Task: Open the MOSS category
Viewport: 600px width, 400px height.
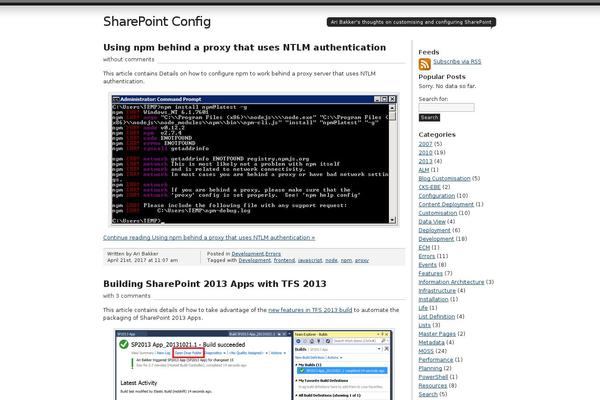Action: click(x=426, y=351)
